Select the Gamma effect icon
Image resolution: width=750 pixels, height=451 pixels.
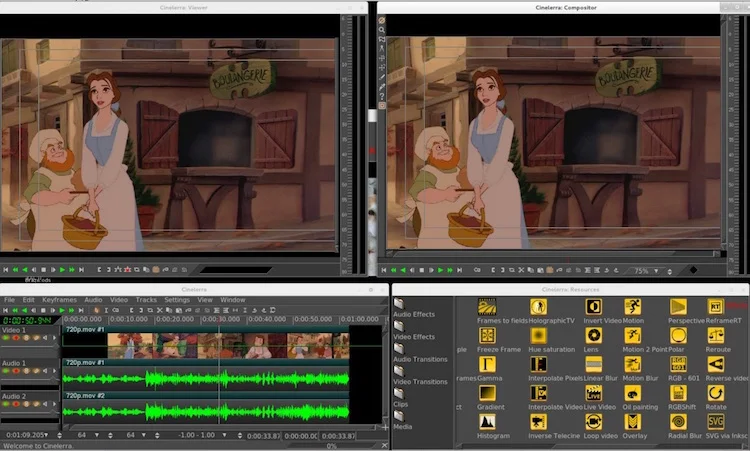pos(487,364)
